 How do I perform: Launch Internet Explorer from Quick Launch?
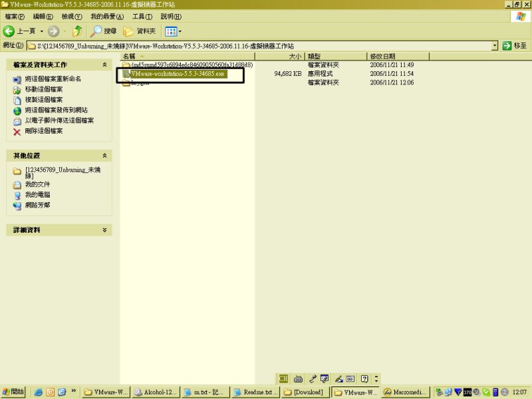tap(39, 392)
